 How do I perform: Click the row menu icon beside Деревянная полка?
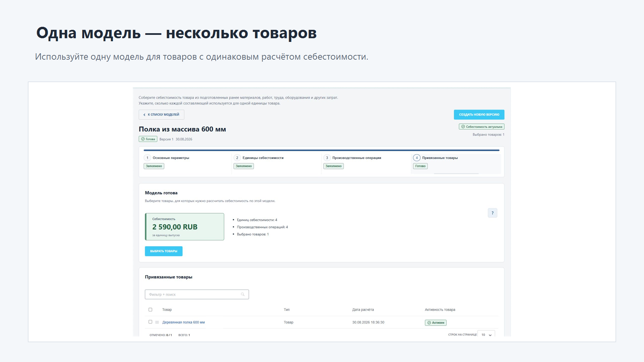(157, 322)
